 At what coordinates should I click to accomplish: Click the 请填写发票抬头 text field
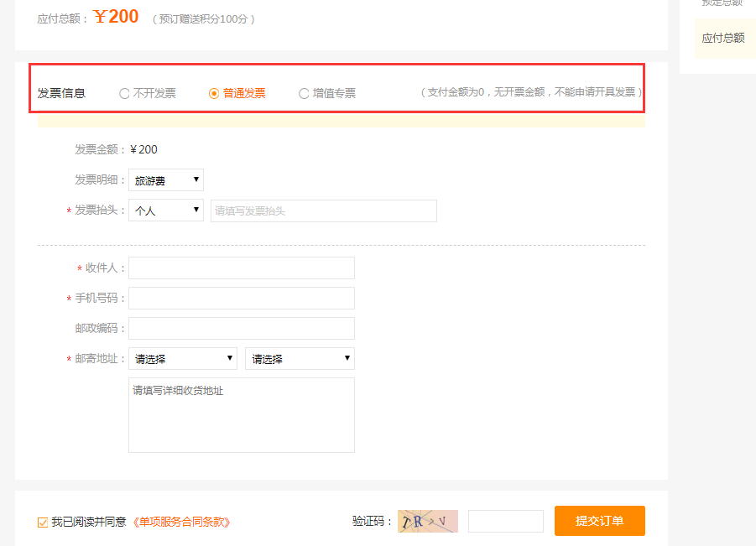click(324, 211)
